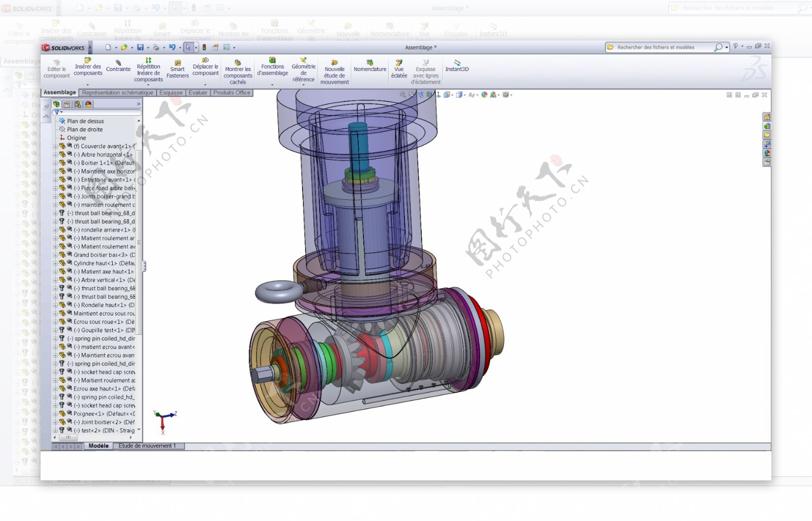Click the Section view icon in viewport toolbar

click(429, 94)
